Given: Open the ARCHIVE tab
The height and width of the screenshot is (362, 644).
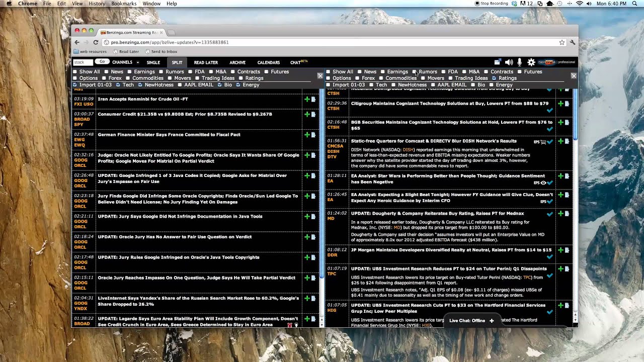Looking at the screenshot, I should click(x=237, y=62).
